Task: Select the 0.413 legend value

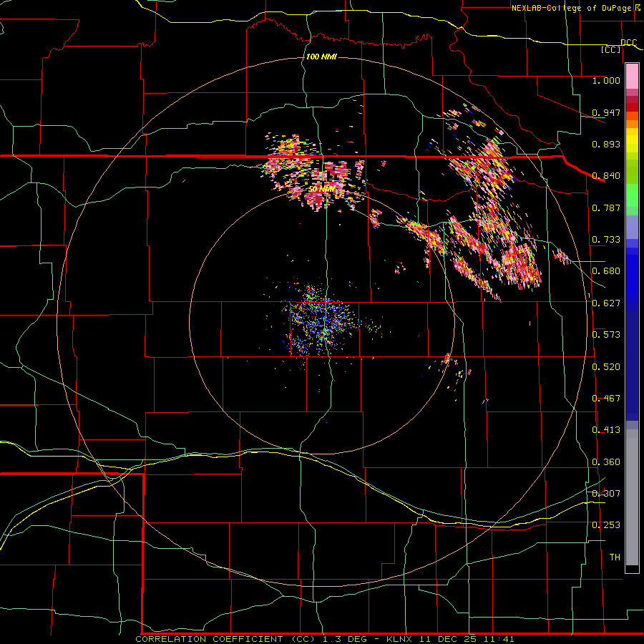Action: (x=606, y=429)
